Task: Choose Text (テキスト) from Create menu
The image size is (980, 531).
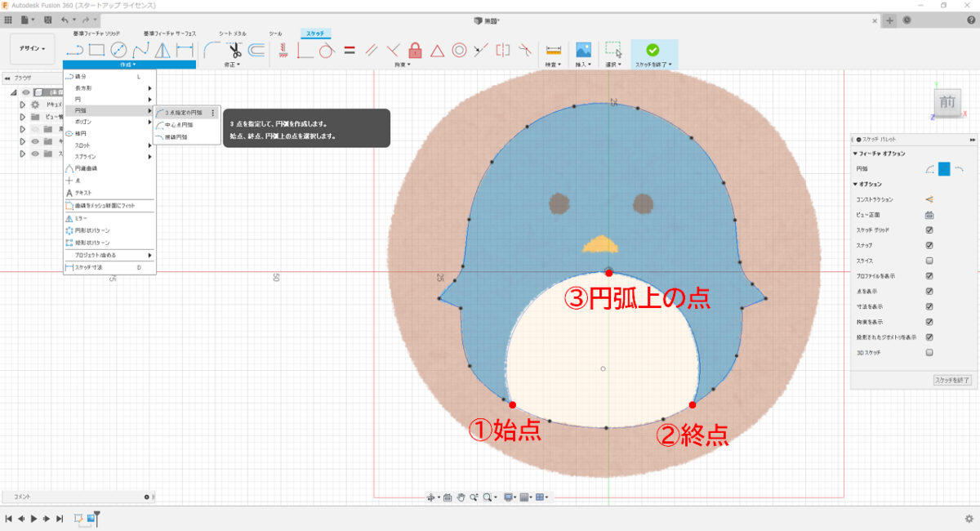Action: pos(109,192)
